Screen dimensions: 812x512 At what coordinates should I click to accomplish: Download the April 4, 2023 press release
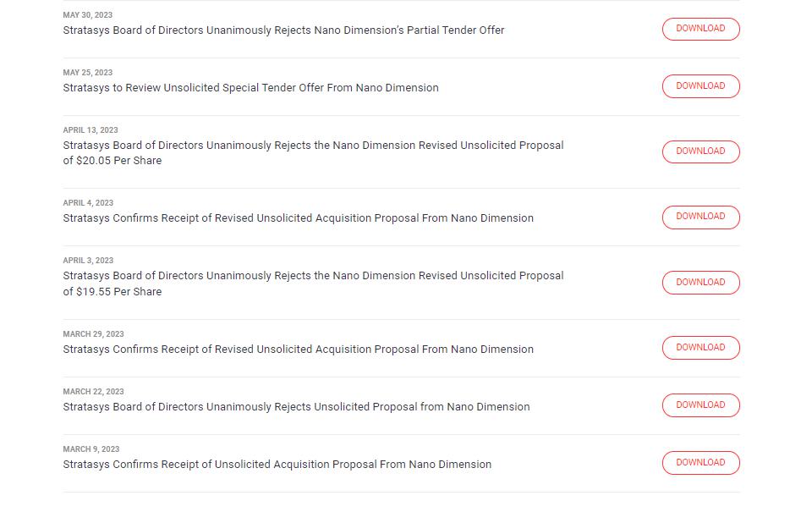coord(700,217)
